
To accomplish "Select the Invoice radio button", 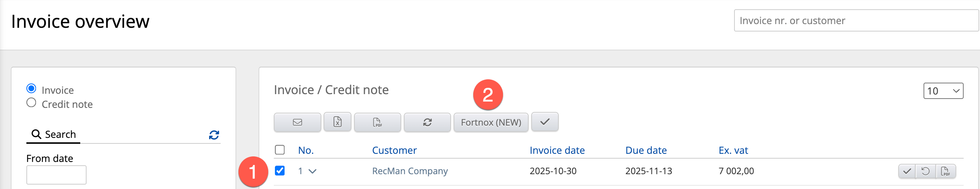I will click(x=31, y=89).
